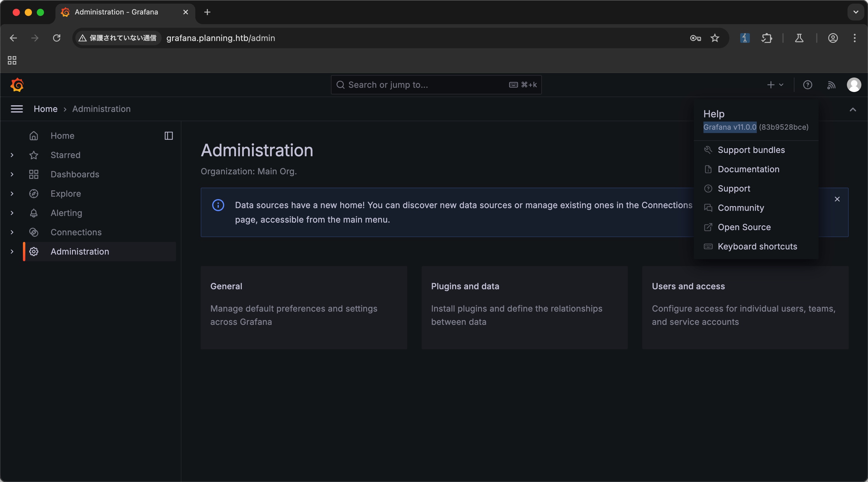Toggle the hamburger main menu
This screenshot has height=482, width=868.
point(17,109)
